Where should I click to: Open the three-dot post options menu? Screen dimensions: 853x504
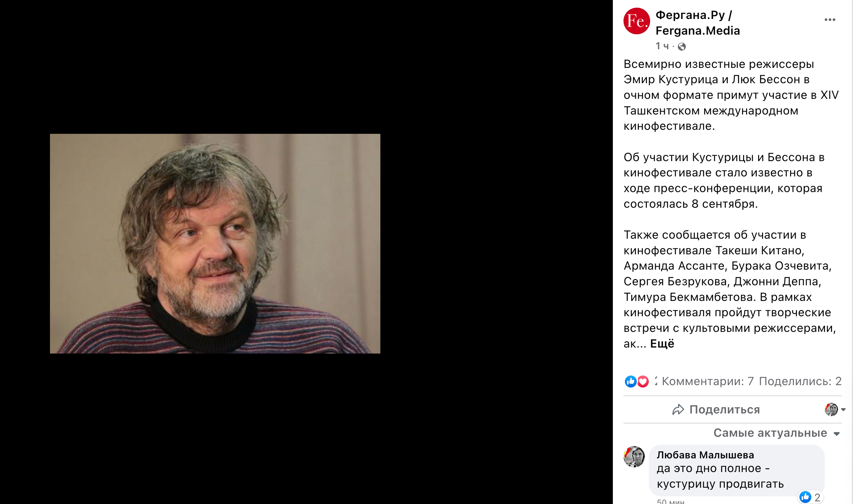click(830, 20)
